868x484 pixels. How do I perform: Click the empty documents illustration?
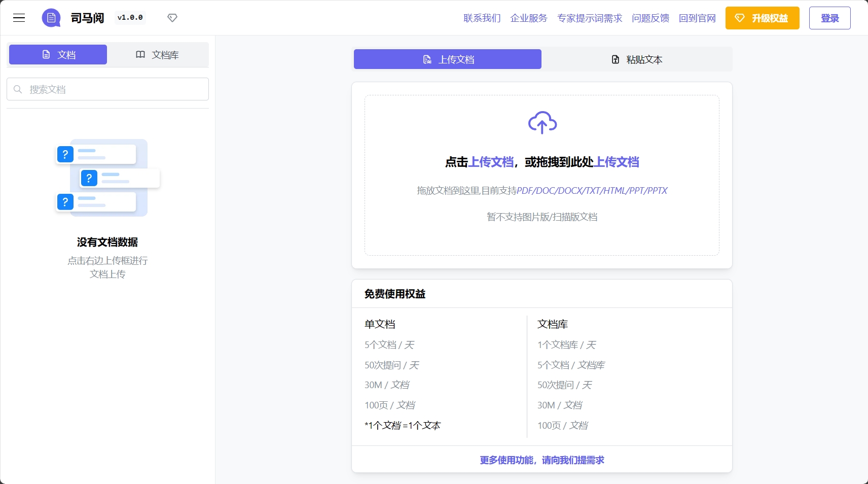[x=107, y=178]
